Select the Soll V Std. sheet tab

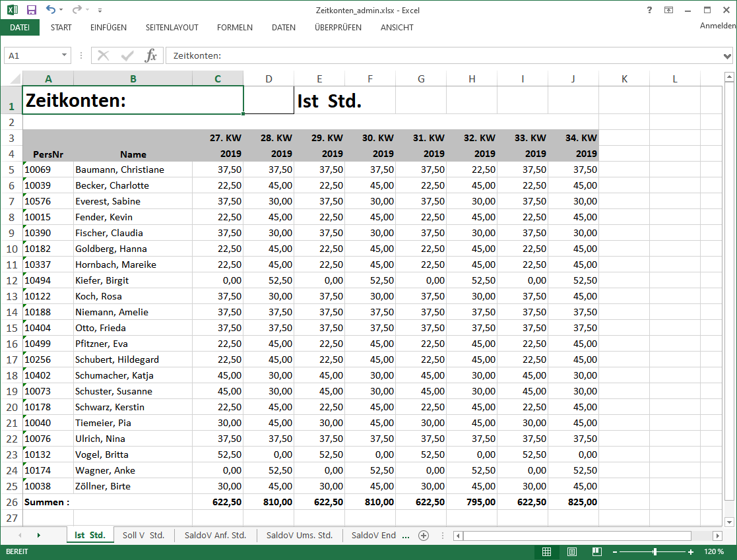(x=143, y=535)
